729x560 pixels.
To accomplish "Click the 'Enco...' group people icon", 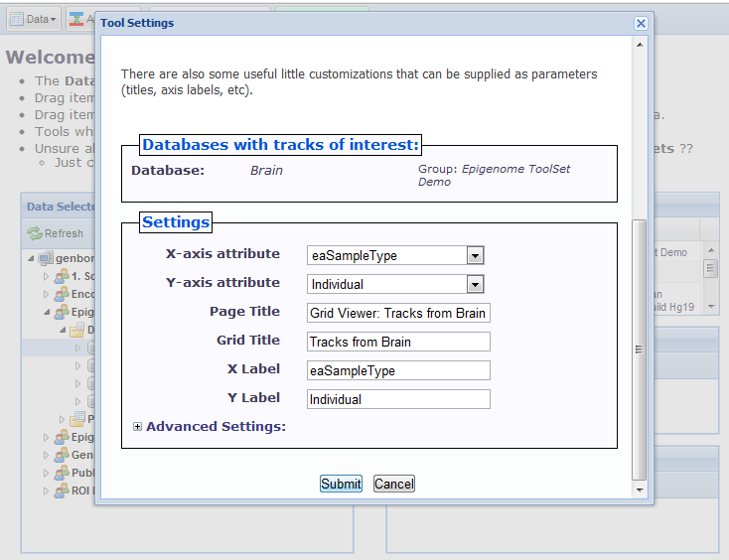I will [x=61, y=295].
